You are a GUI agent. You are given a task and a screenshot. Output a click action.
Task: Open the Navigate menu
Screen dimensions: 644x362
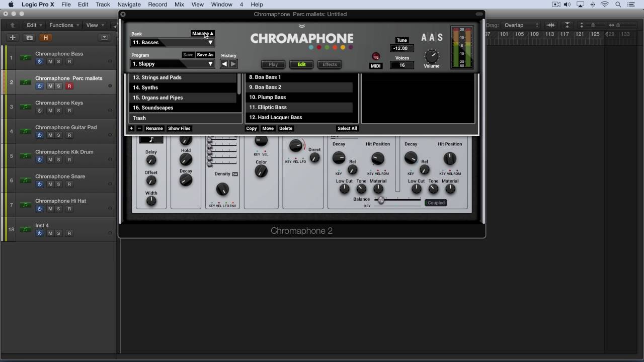point(129,5)
